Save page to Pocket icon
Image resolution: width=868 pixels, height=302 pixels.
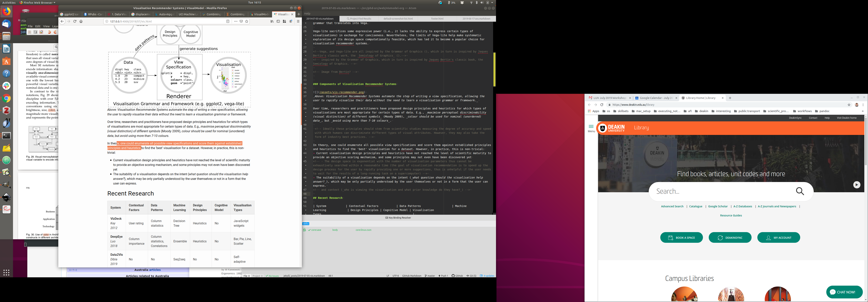241,21
